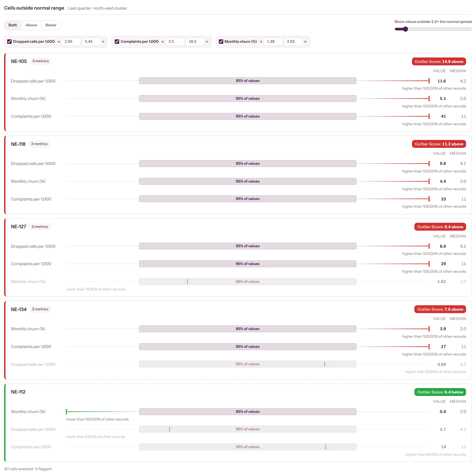This screenshot has width=476, height=476.
Task: Click the lower than 76.42% caption
Action: pos(96,289)
